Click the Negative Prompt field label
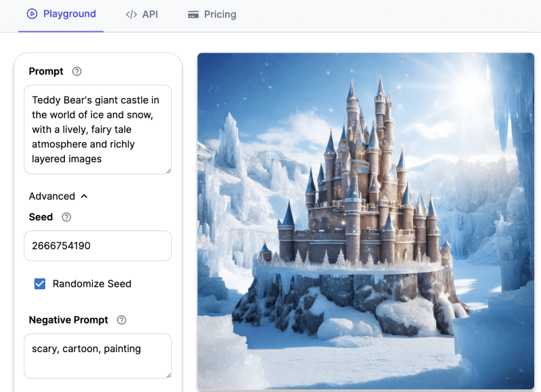This screenshot has height=392, width=541. click(68, 320)
